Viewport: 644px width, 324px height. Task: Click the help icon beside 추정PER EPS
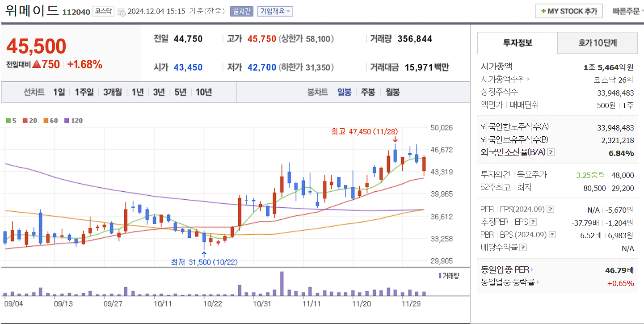(533, 222)
